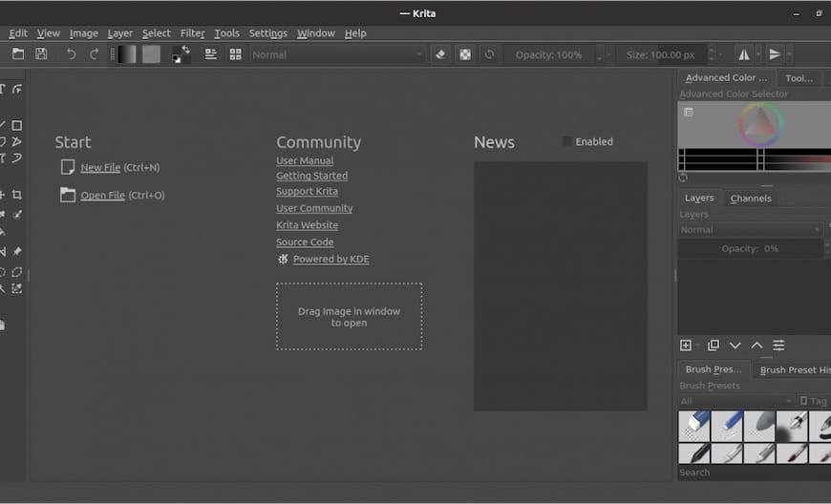Toggle preserve alpha checkerboard button
Viewport: 831px width, 504px height.
click(465, 54)
